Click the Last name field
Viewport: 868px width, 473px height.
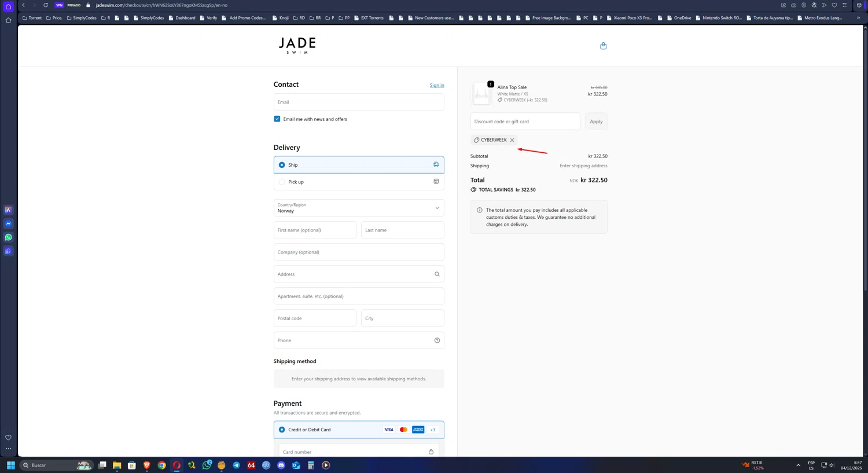(x=402, y=230)
